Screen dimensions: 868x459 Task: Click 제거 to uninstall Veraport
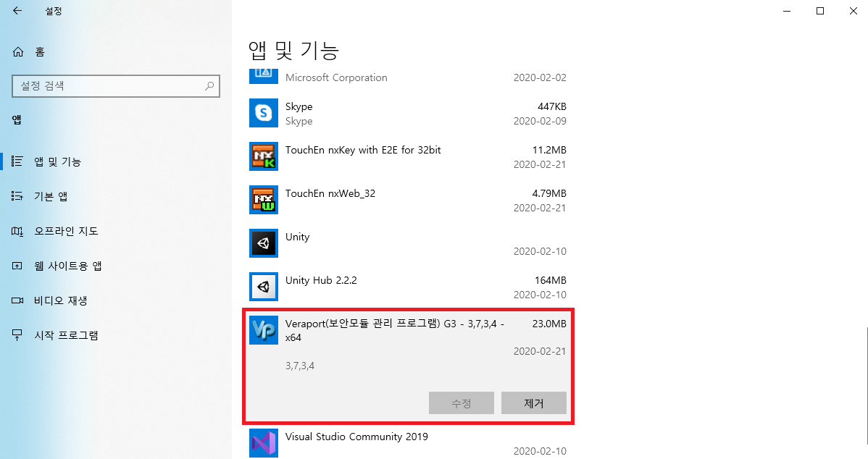[534, 403]
